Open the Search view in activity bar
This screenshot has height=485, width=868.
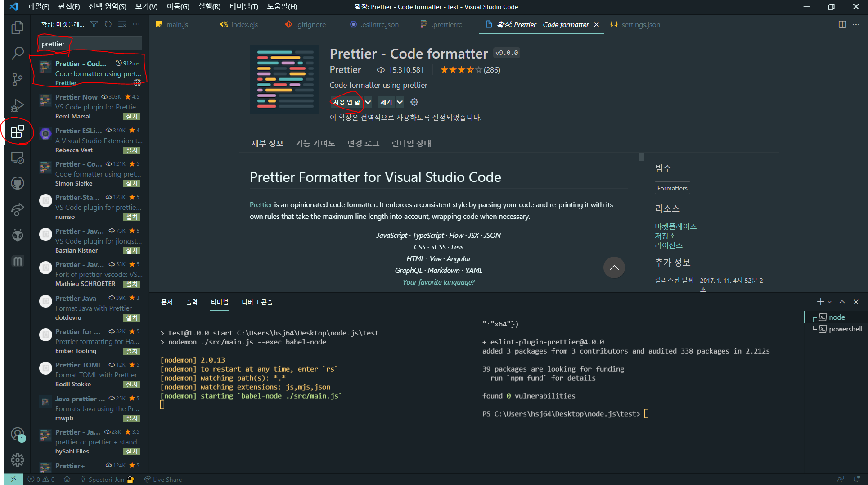17,53
